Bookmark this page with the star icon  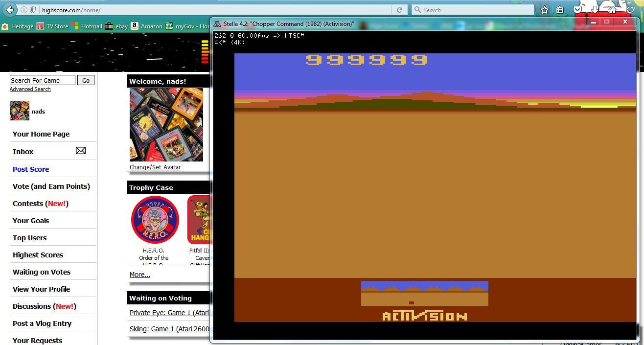pos(545,10)
